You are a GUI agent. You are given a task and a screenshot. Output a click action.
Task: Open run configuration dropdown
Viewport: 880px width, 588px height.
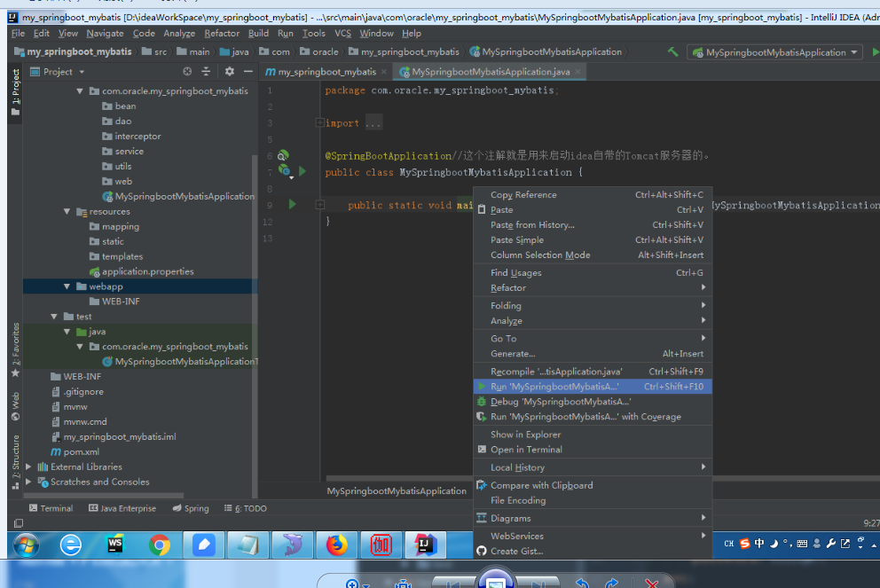click(776, 52)
